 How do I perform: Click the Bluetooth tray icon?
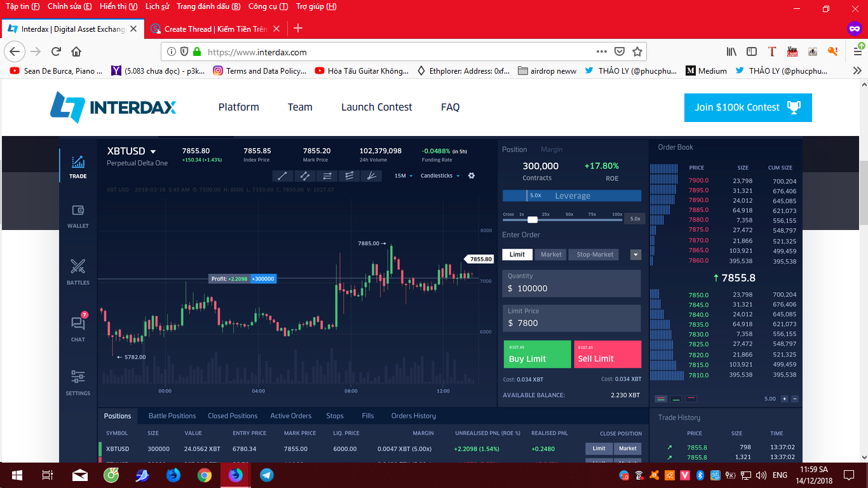point(700,475)
